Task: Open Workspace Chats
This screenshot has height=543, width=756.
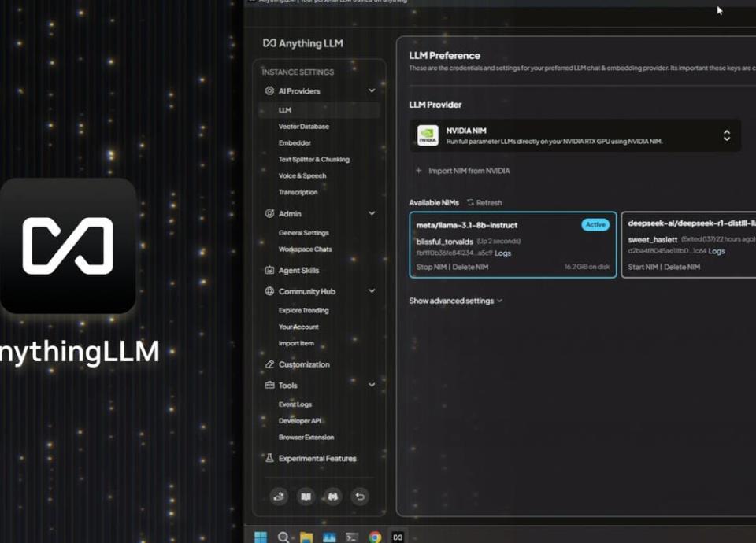Action: pyautogui.click(x=306, y=249)
